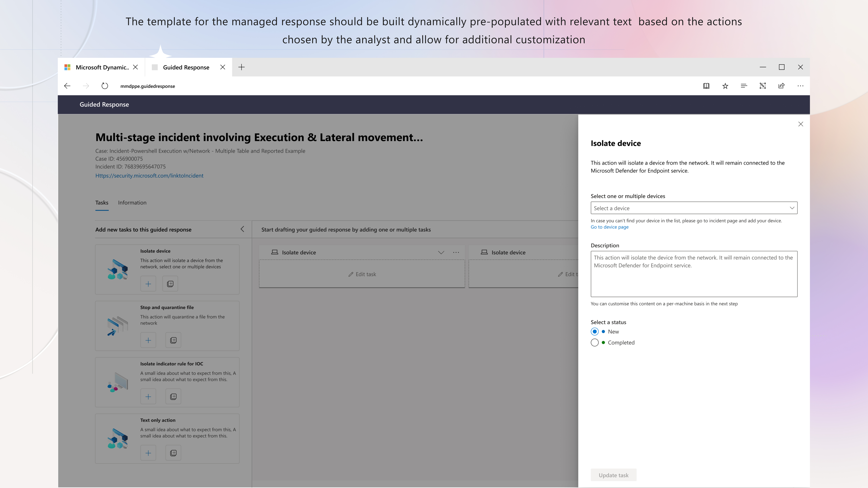Click the Case ID: 456900075 text
Viewport: 868px width, 488px height.
(119, 159)
